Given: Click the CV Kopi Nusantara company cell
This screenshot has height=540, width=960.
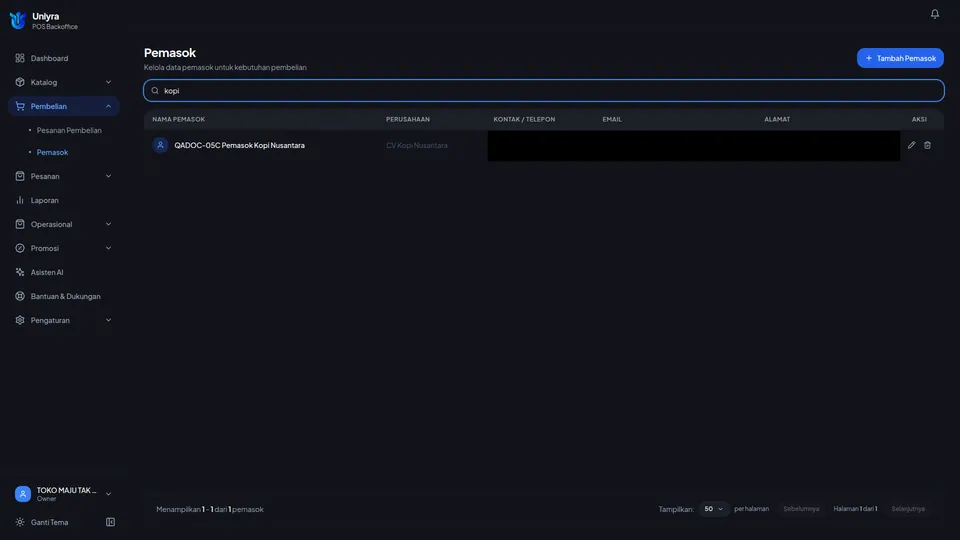Looking at the screenshot, I should pos(417,145).
